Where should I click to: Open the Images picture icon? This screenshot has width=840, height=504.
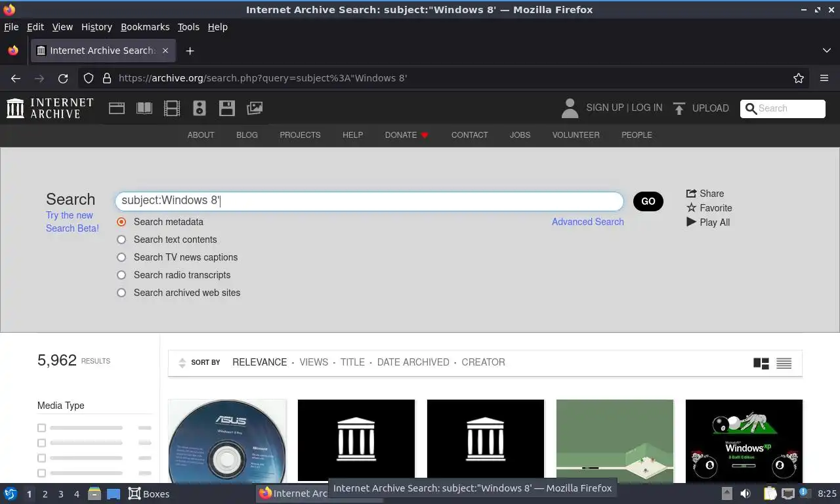coord(255,108)
